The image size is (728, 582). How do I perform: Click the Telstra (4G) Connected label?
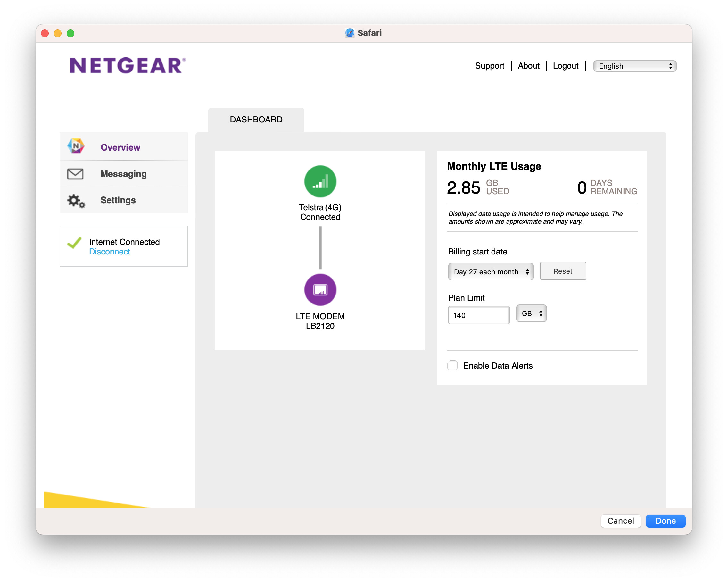tap(320, 212)
